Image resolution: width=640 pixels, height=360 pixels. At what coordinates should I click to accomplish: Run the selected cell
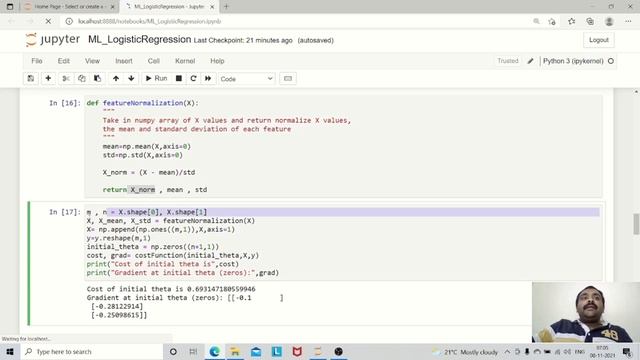(156, 78)
